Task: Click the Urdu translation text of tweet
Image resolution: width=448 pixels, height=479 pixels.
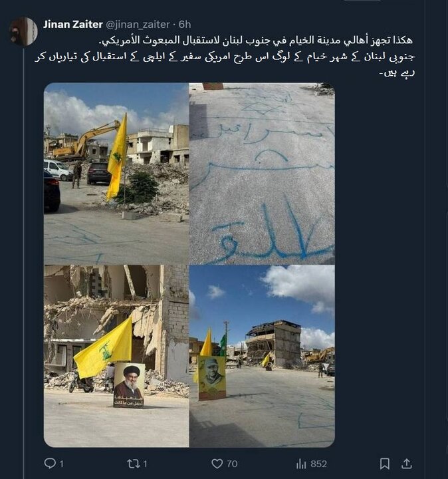Action: tap(225, 65)
